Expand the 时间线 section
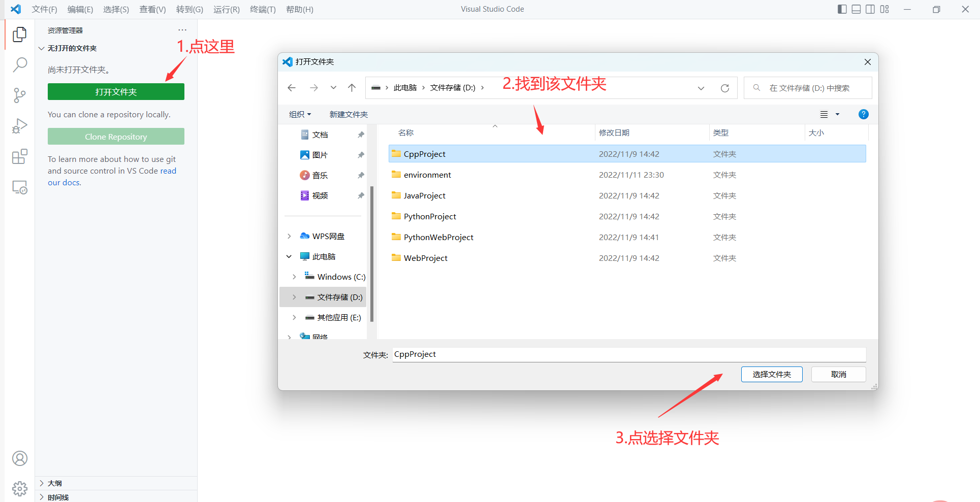 [x=116, y=497]
